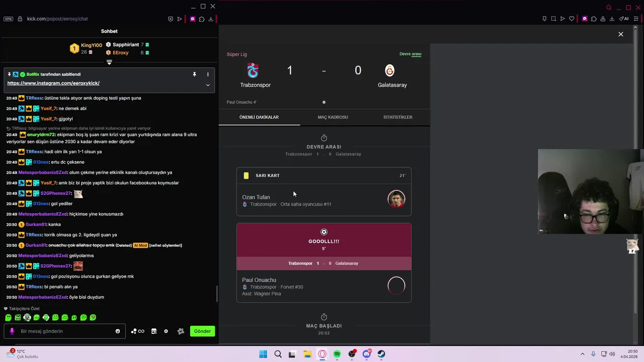Click the pin icon in right browser toolbar
This screenshot has width=644, height=362.
[x=544, y=19]
